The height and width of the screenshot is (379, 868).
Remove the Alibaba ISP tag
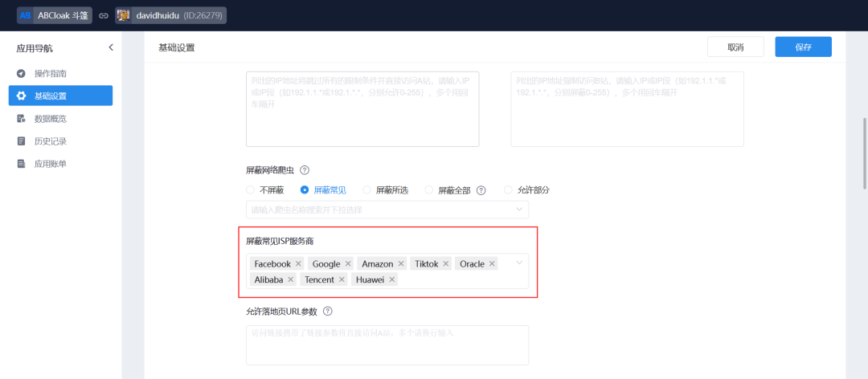tap(291, 279)
